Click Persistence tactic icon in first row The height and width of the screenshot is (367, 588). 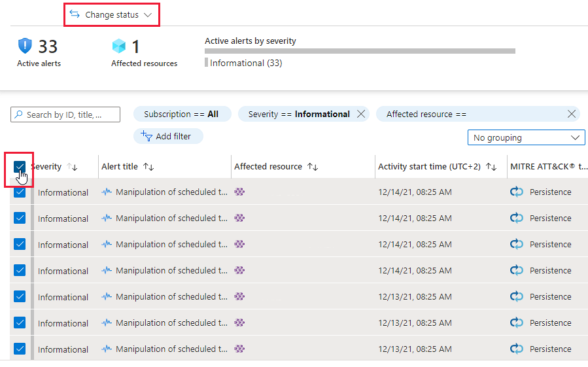(517, 192)
